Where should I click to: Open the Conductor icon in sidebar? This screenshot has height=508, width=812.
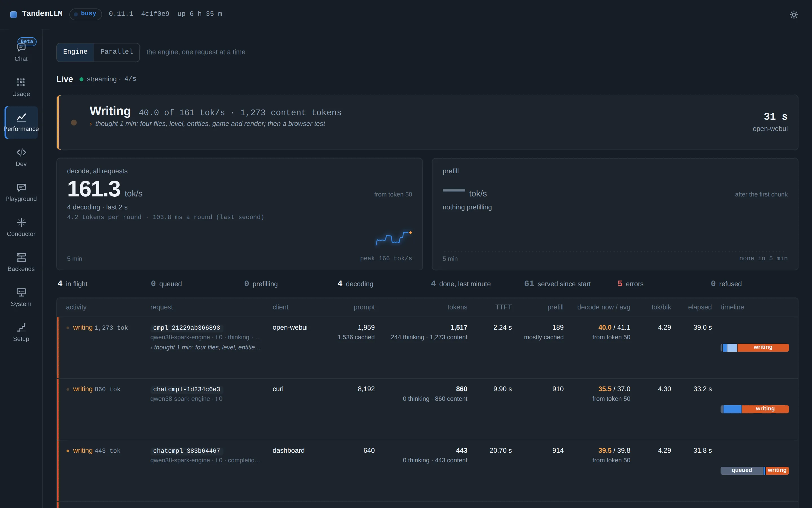[21, 222]
